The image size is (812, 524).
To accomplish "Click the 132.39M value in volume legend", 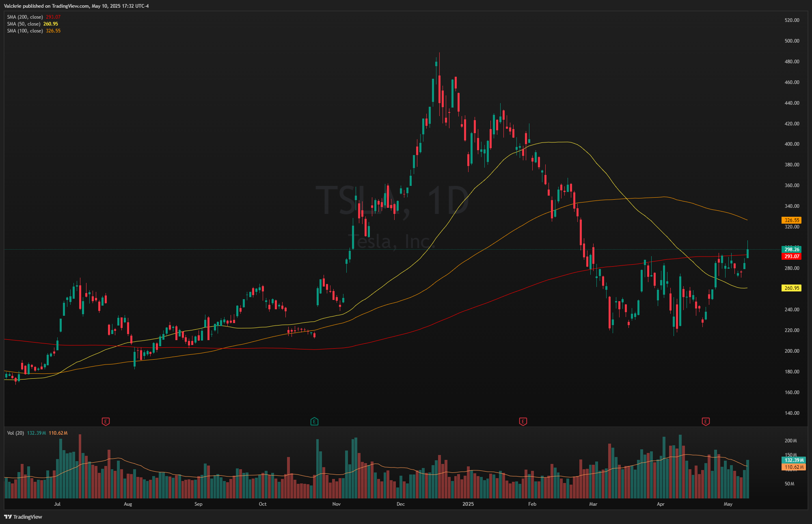I will click(37, 433).
